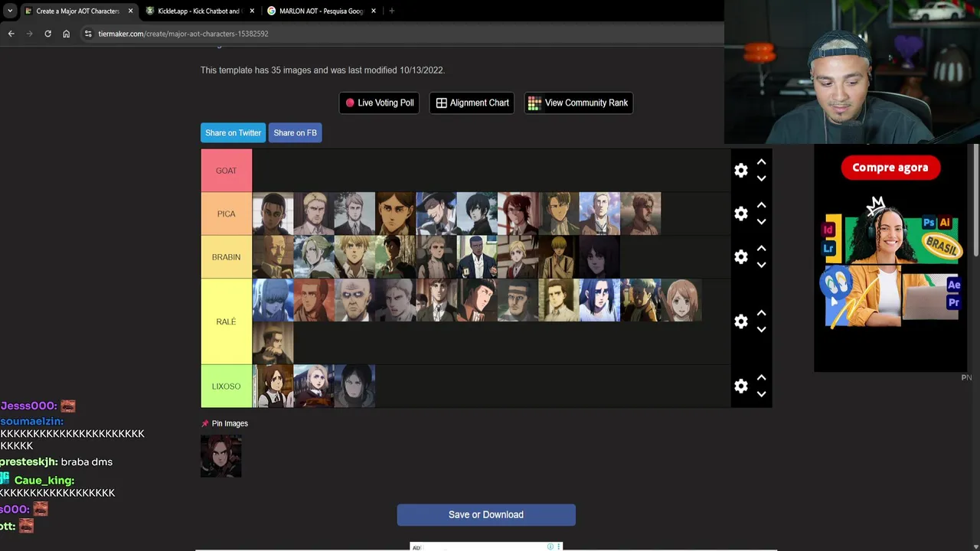This screenshot has height=551, width=980.
Task: Move PICA row up with its up arrow
Action: [x=761, y=205]
